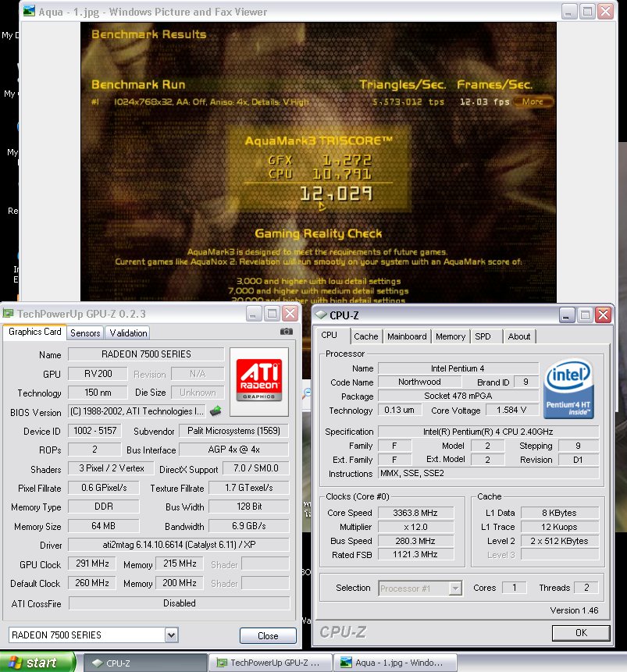627x672 pixels.
Task: Click the AquaMark total score 12,029
Action: (337, 194)
